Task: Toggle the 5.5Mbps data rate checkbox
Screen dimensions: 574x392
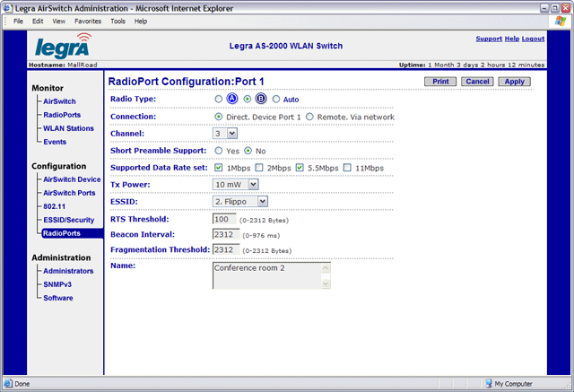Action: tap(300, 168)
